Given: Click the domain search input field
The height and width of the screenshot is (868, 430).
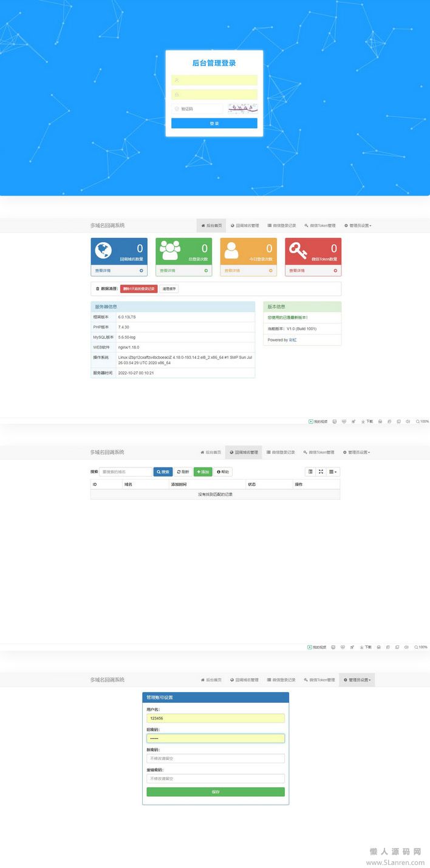Looking at the screenshot, I should click(x=126, y=472).
